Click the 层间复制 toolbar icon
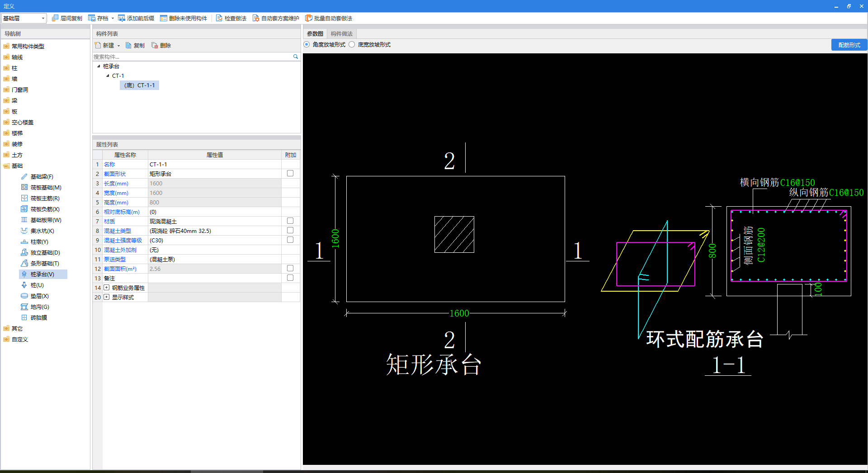 coord(55,18)
